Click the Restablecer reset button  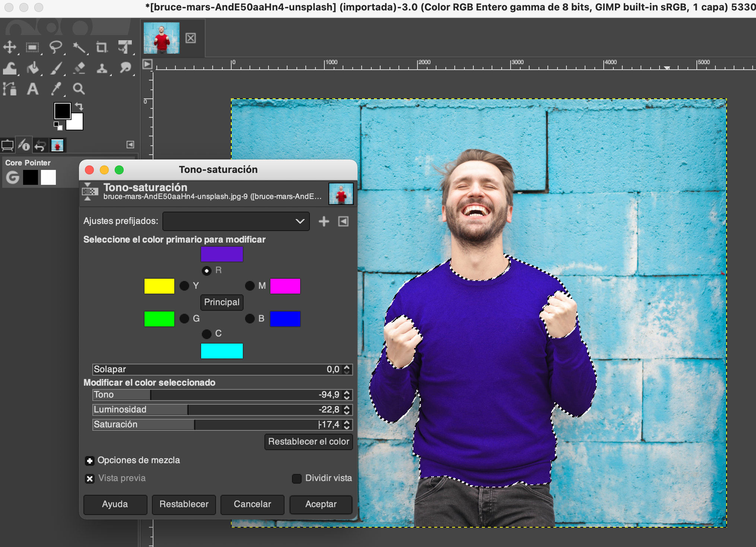click(184, 504)
